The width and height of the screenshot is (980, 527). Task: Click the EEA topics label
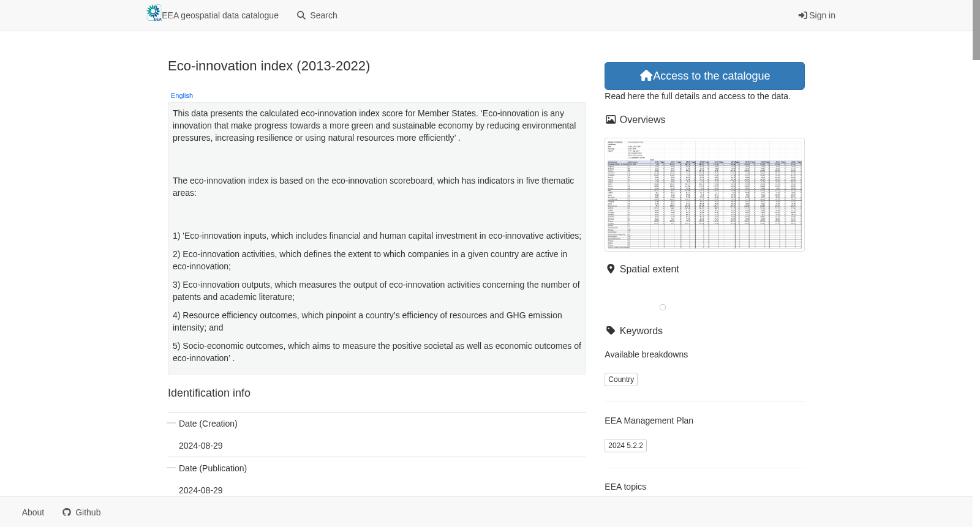[x=625, y=487]
